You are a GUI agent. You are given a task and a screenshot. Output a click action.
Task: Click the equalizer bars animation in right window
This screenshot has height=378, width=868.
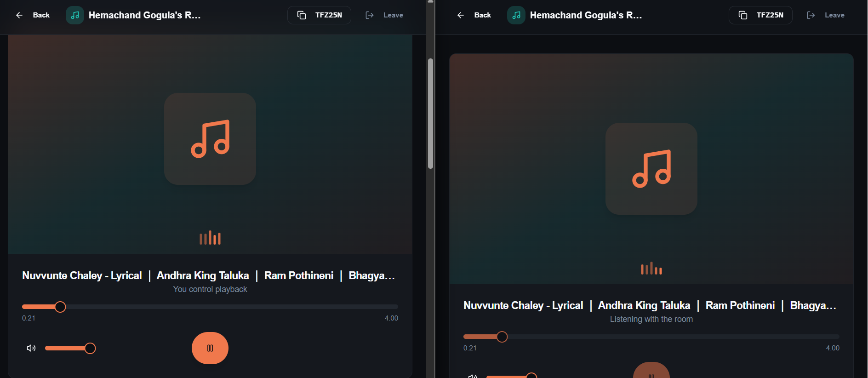pos(651,268)
